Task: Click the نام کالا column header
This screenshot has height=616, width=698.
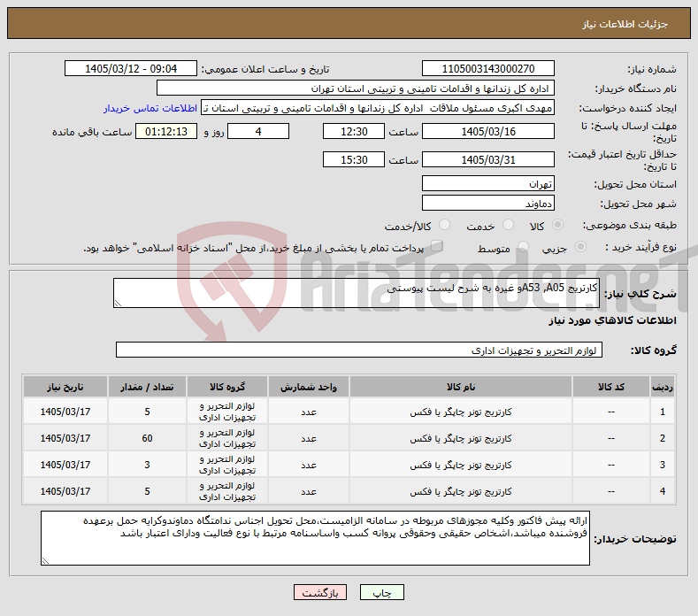Action: coord(461,387)
